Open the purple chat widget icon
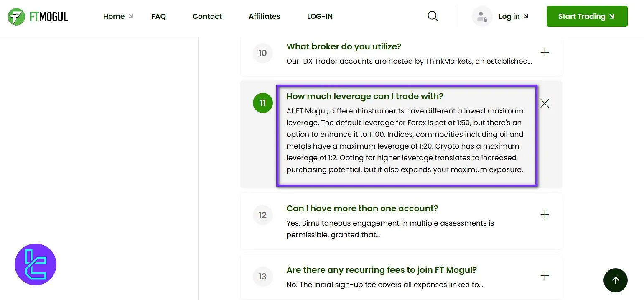The image size is (644, 300). [x=36, y=264]
